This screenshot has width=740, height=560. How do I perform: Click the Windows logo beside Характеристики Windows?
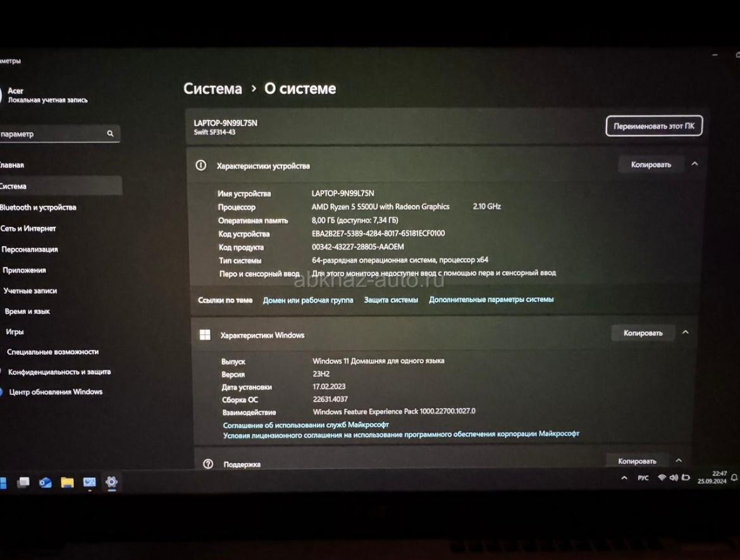pos(205,335)
